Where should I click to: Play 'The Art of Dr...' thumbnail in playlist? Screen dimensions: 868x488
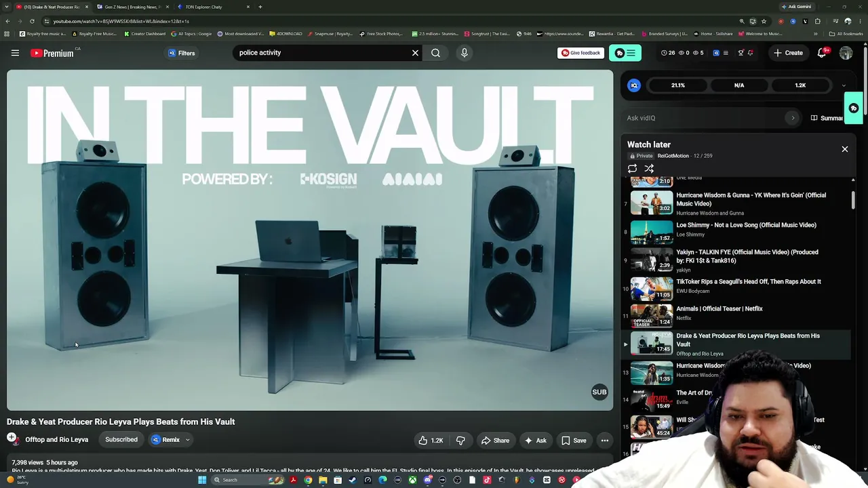tap(652, 400)
